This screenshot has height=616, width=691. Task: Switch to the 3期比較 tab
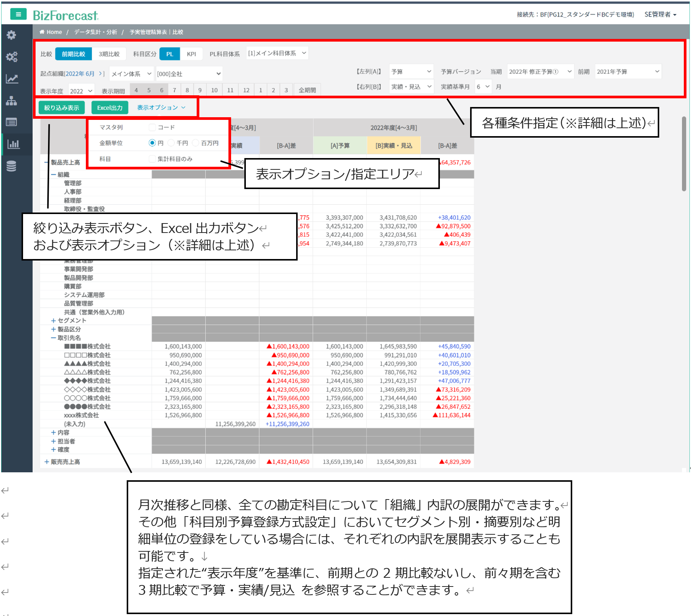click(x=109, y=54)
